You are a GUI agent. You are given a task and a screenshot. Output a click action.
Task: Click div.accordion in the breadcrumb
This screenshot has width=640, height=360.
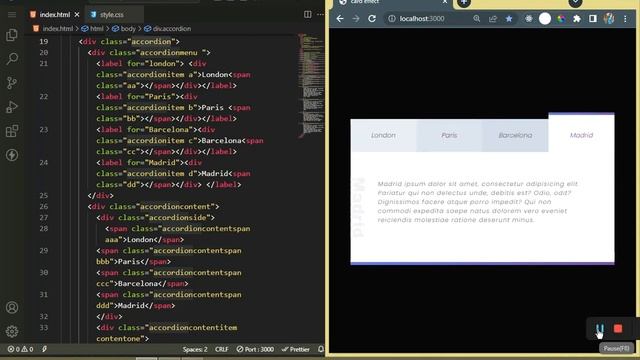(x=171, y=29)
